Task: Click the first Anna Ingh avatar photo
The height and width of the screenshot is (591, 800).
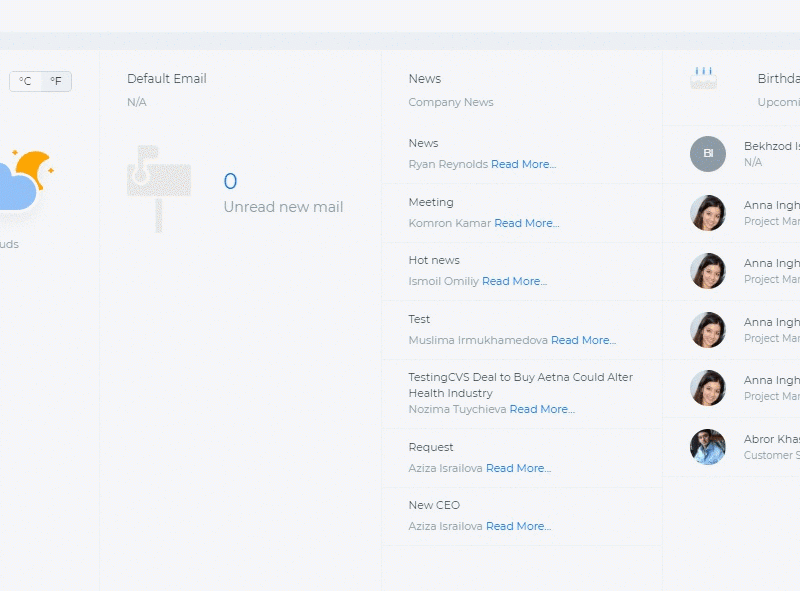Action: 708,213
